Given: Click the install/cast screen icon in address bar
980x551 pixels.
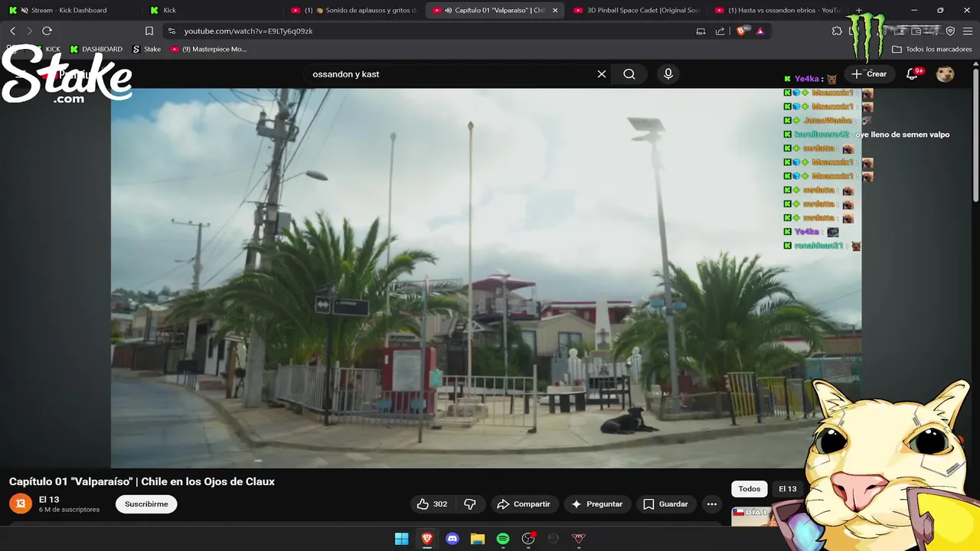Looking at the screenshot, I should [701, 31].
